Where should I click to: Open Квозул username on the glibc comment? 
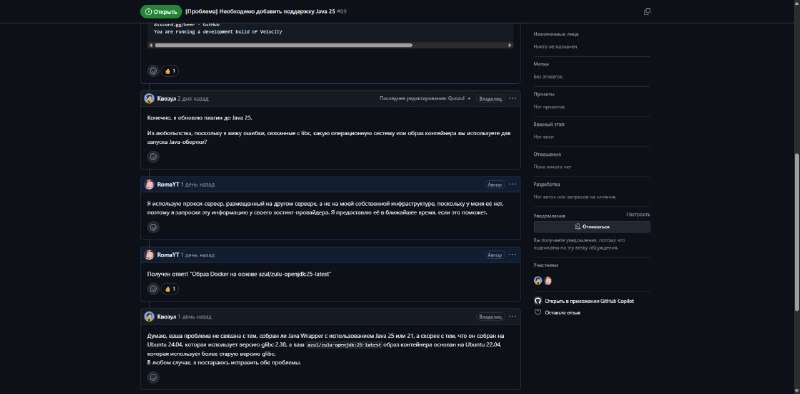pos(166,316)
